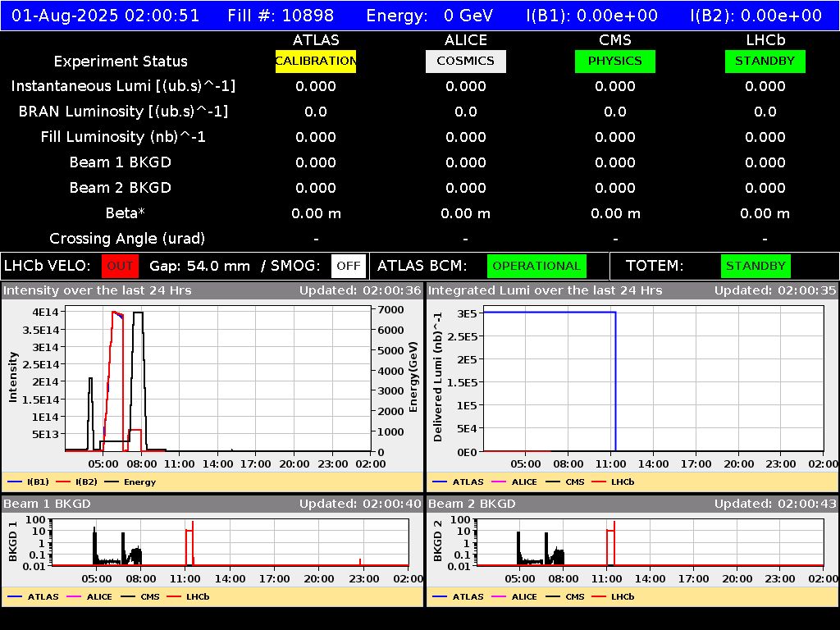Click the SMOG OFF indicator
The height and width of the screenshot is (630, 840).
click(349, 267)
